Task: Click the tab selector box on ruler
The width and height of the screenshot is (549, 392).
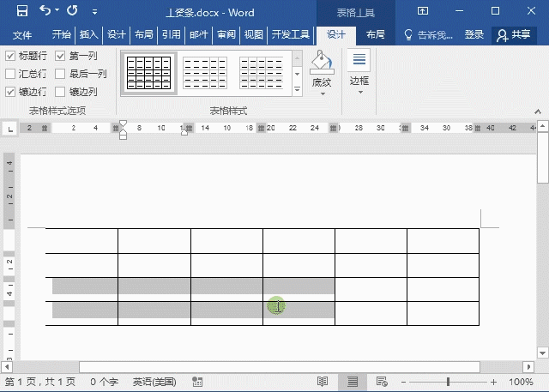Action: tap(10, 130)
